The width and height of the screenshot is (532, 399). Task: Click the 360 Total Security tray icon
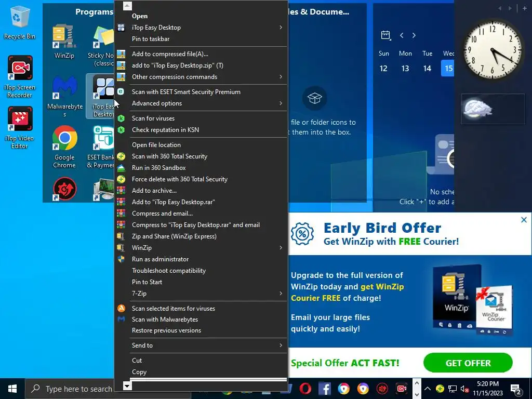[x=440, y=389]
